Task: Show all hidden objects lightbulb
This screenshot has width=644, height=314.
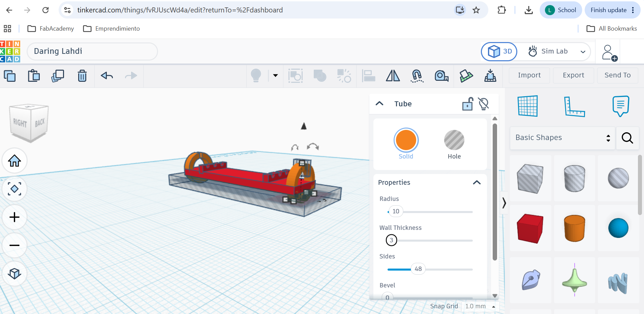Action: point(256,75)
